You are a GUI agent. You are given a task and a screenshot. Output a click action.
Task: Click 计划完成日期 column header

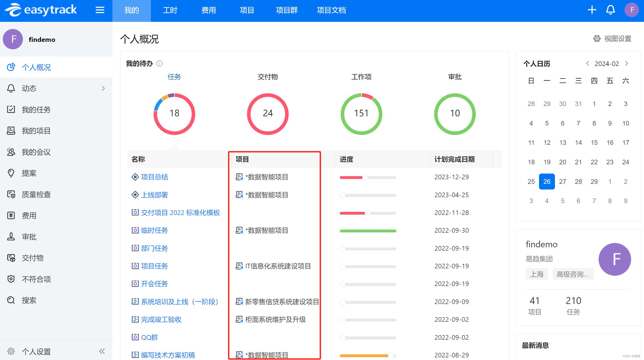tap(454, 159)
